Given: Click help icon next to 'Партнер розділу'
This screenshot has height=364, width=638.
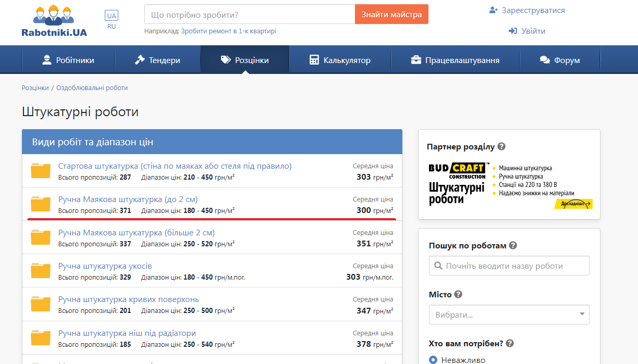Looking at the screenshot, I should pyautogui.click(x=501, y=147).
